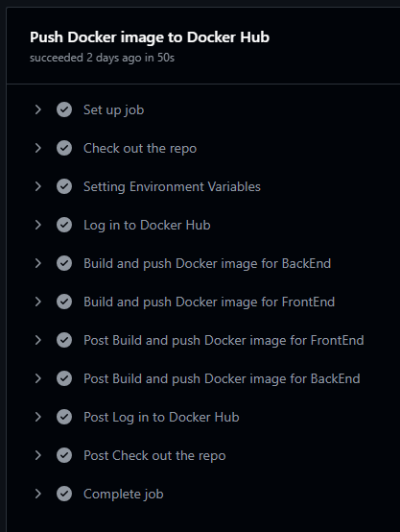Select the Complete job step label

click(x=124, y=494)
